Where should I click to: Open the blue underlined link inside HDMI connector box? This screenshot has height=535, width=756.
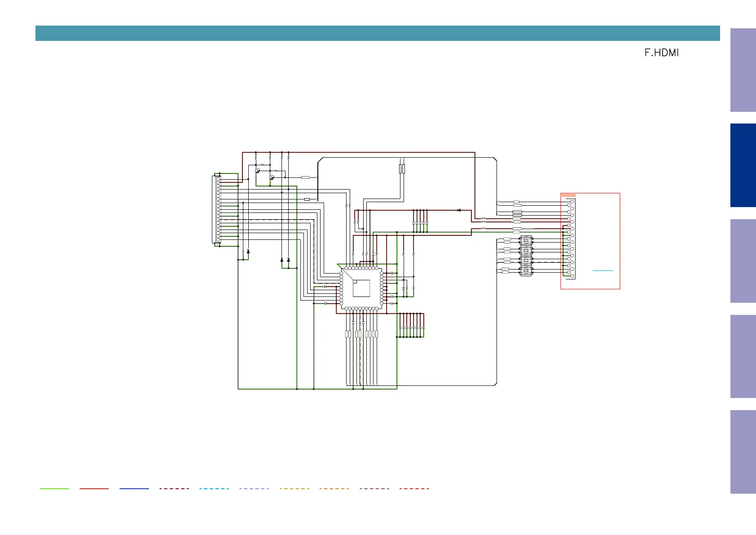[602, 270]
